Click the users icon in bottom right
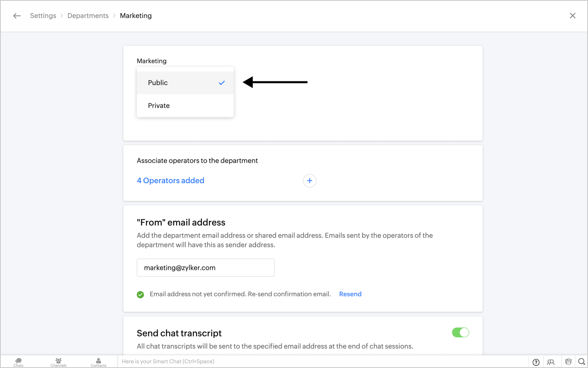Screen dimensions: 588x368 [x=551, y=362]
